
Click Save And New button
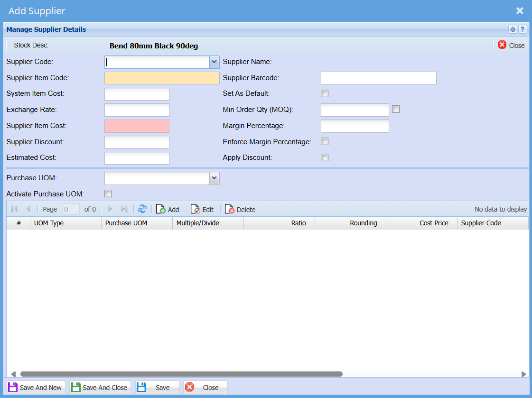coord(35,387)
